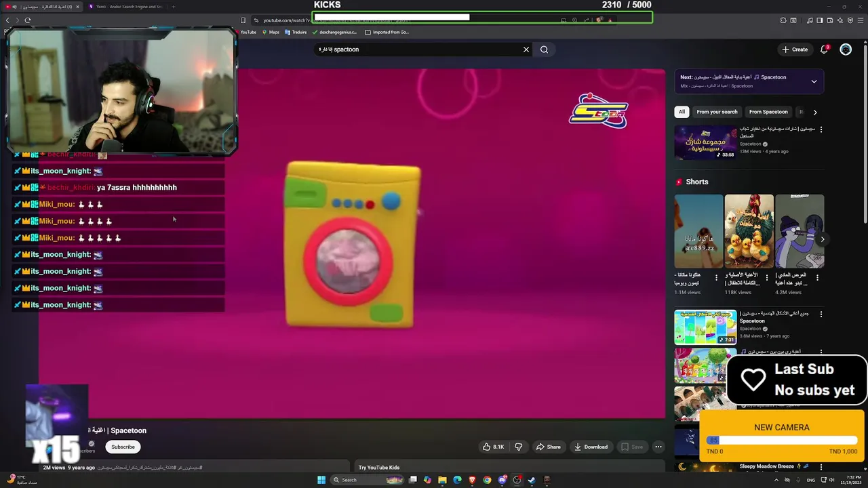The width and height of the screenshot is (868, 488).
Task: Subscribe to the Spacetoon channel
Action: pyautogui.click(x=123, y=447)
